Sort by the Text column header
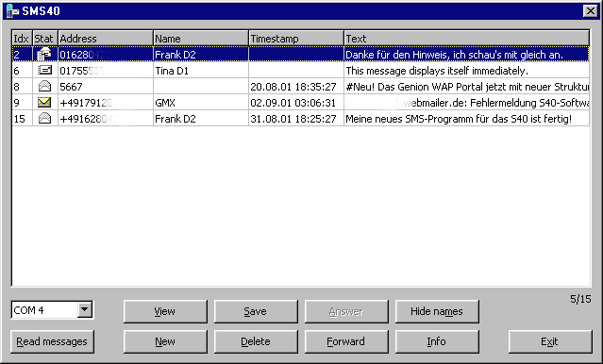 (x=466, y=39)
